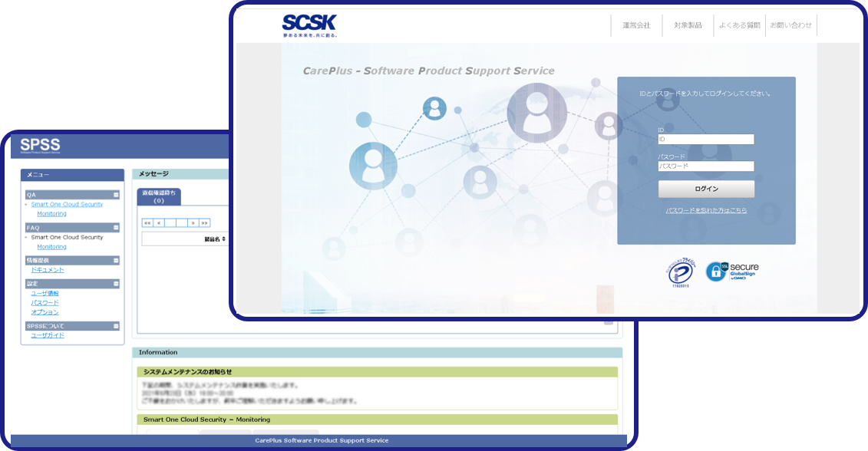
Task: Click the SCSK logo in the login page
Action: click(x=309, y=25)
